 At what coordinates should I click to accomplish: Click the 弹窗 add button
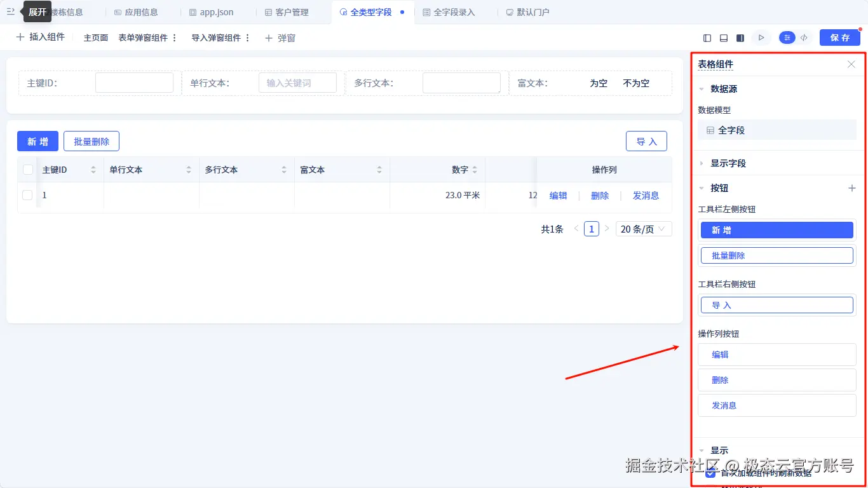pos(280,38)
